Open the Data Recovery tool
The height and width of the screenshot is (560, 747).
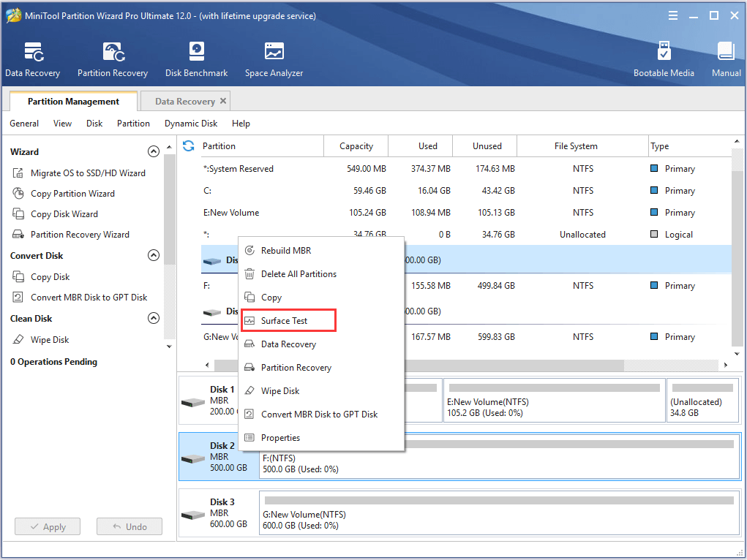tap(32, 58)
